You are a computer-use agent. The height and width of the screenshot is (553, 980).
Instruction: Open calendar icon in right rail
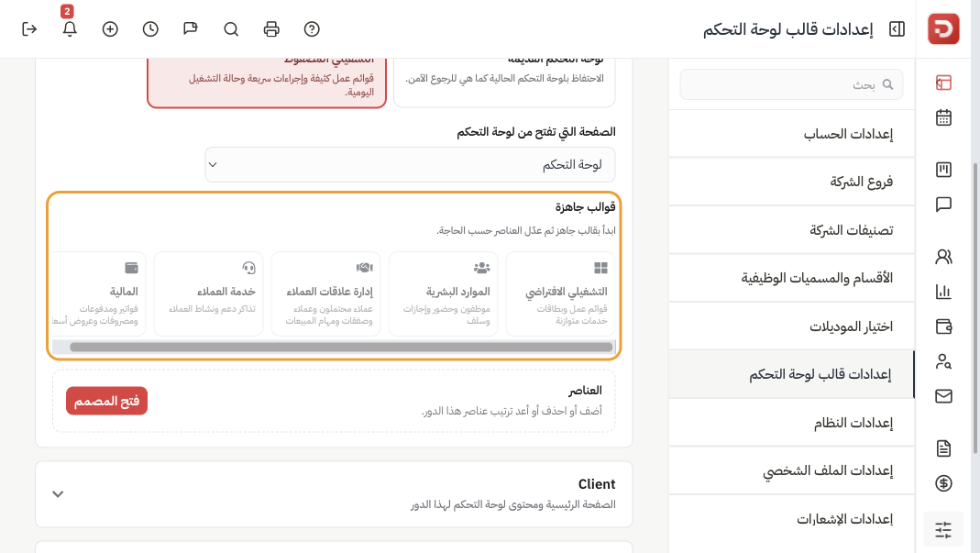(943, 117)
